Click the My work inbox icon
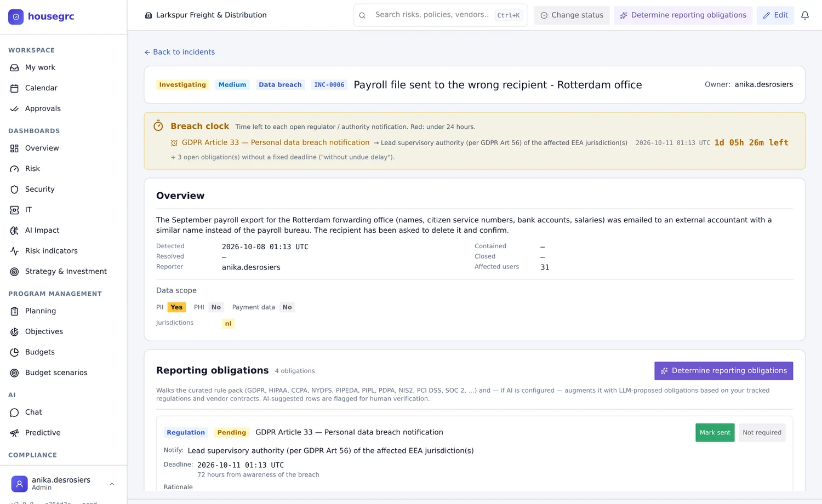Image resolution: width=822 pixels, height=504 pixels. [x=14, y=67]
